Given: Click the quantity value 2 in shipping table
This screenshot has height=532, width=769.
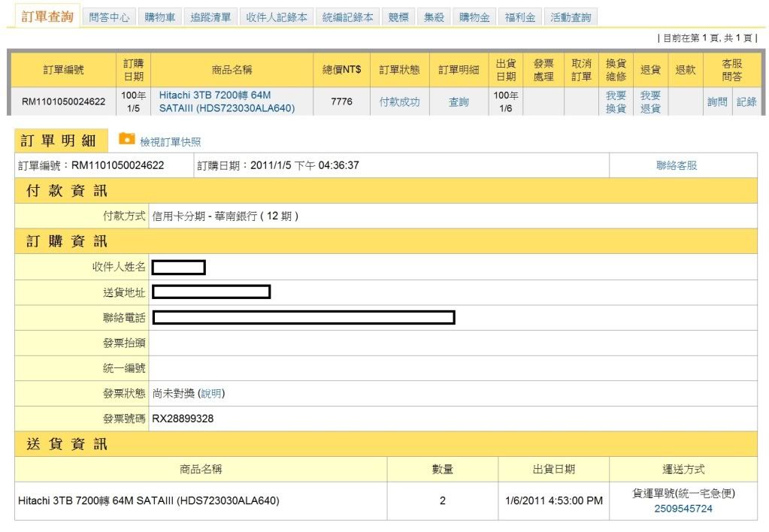Looking at the screenshot, I should [x=442, y=500].
